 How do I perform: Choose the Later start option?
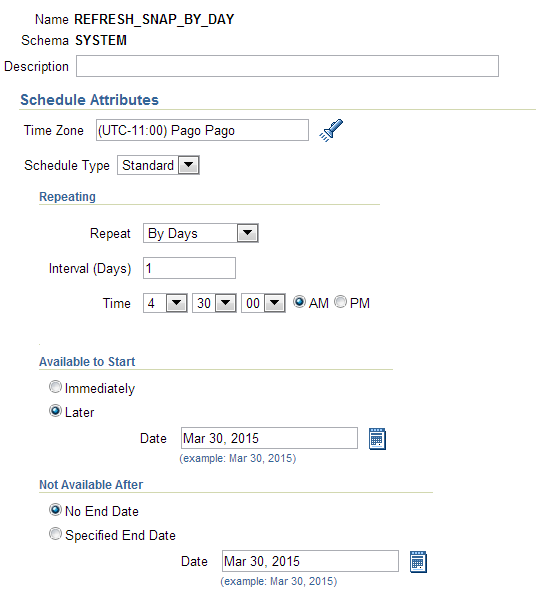click(x=55, y=411)
